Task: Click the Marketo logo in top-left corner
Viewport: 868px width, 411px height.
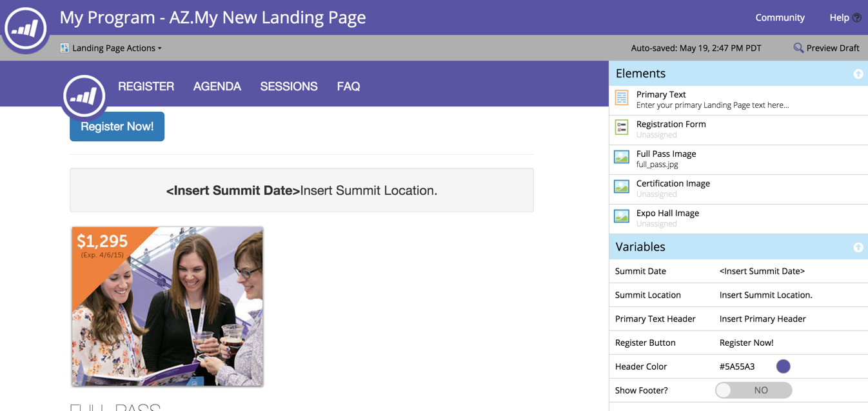Action: [26, 28]
